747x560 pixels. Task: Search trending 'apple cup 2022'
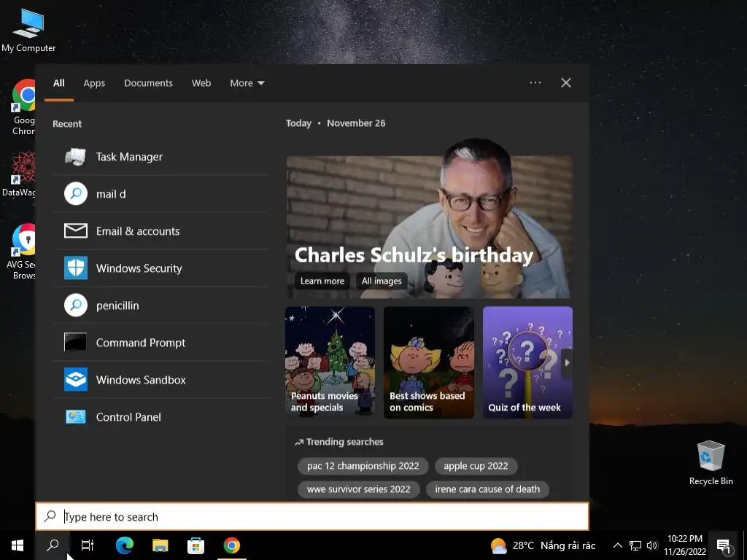476,466
